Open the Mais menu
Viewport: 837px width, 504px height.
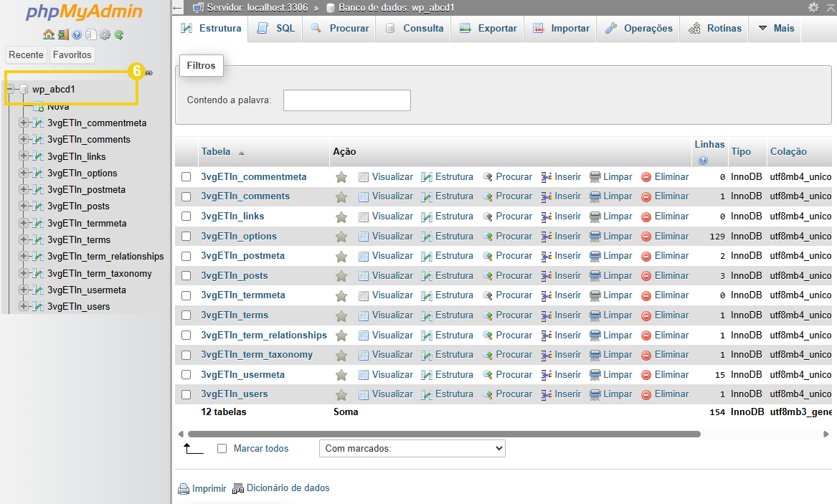click(775, 28)
